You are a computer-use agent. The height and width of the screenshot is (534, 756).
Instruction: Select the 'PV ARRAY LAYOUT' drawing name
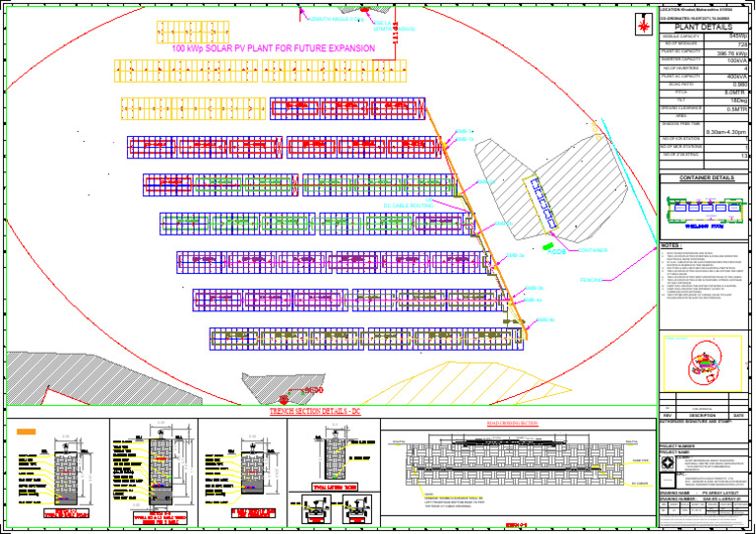(x=721, y=493)
